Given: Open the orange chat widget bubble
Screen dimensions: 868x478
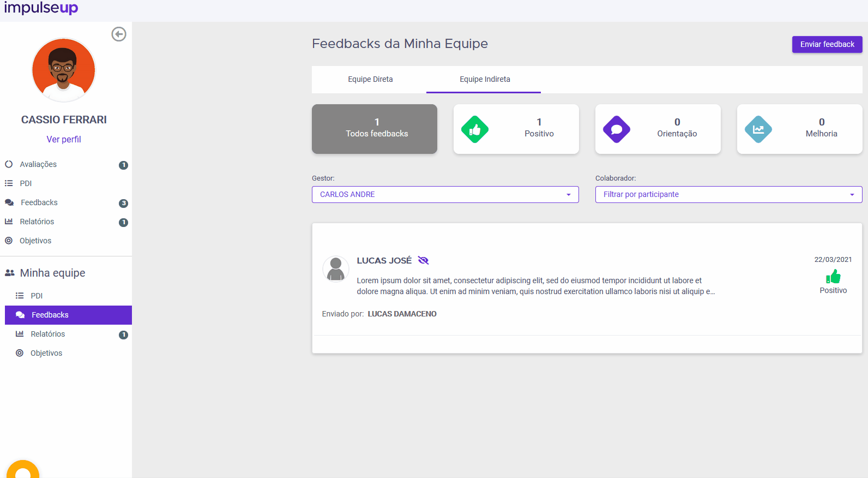Looking at the screenshot, I should pos(23,470).
